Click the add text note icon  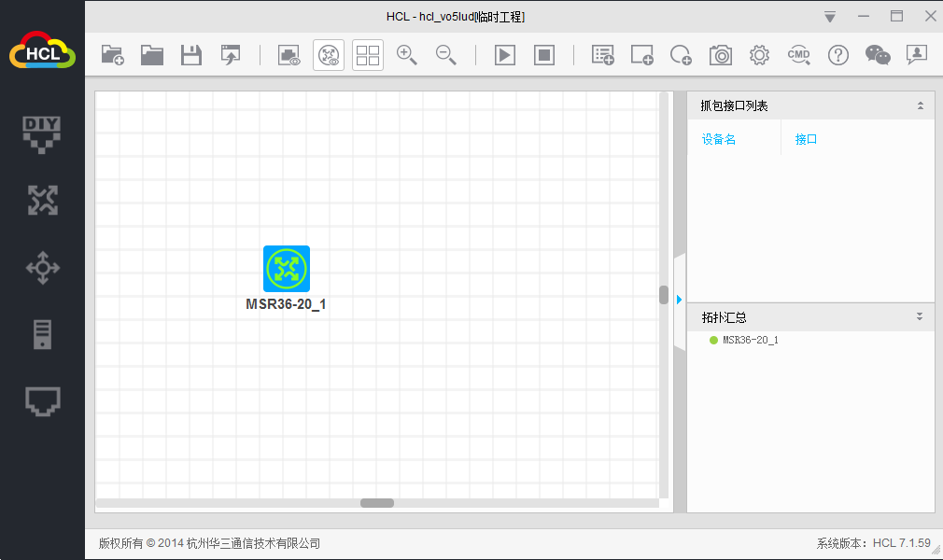pyautogui.click(x=602, y=55)
